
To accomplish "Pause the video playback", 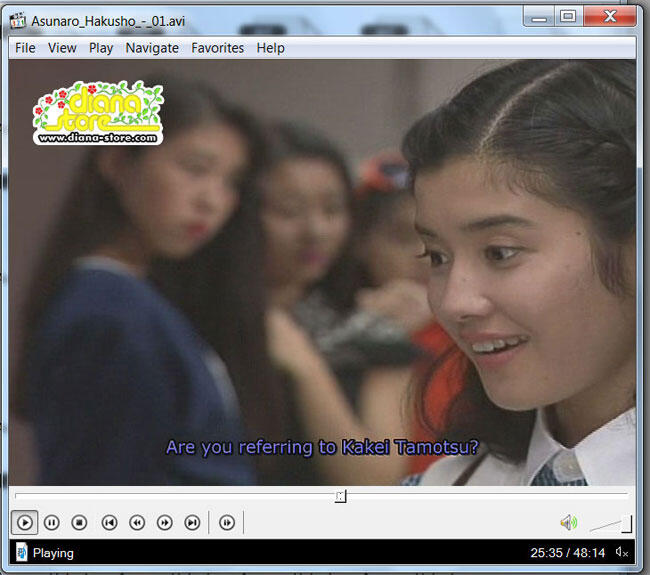I will click(52, 523).
